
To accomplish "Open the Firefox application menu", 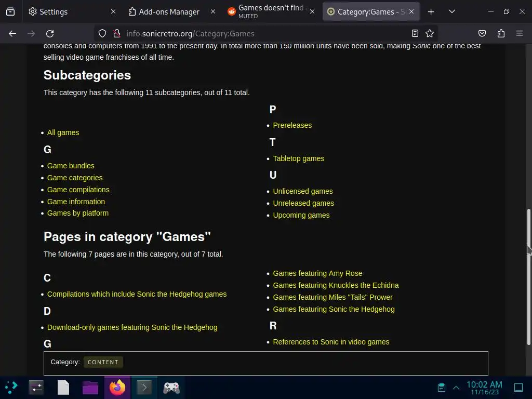I will (x=520, y=33).
